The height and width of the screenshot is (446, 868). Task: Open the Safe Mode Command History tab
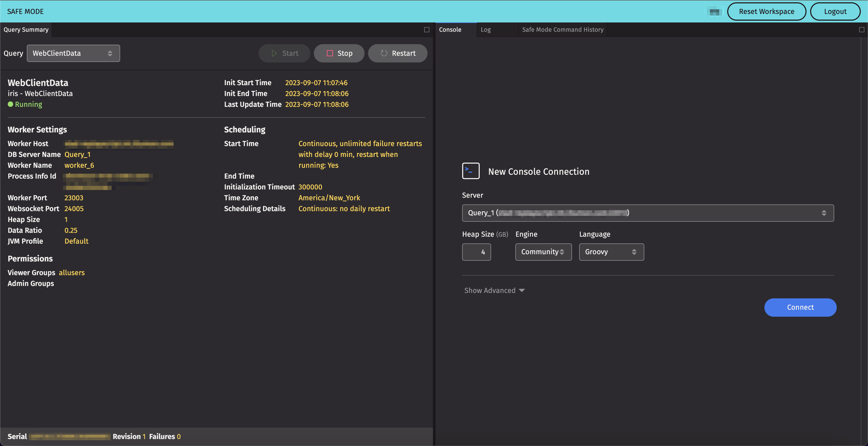pos(563,30)
